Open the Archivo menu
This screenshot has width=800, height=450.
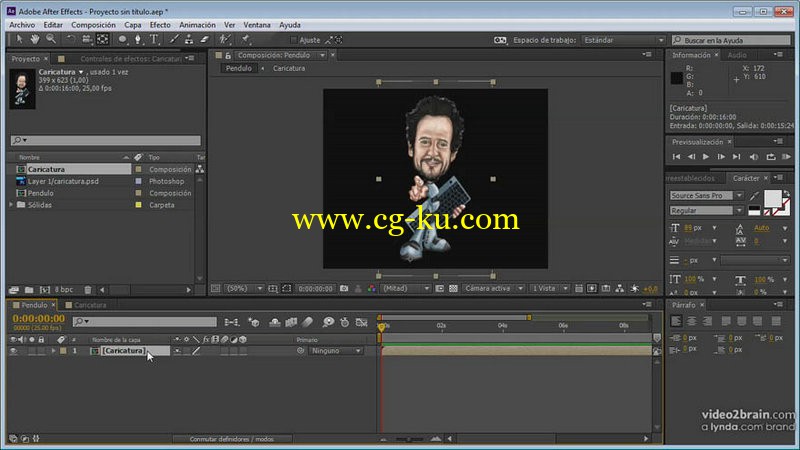point(22,24)
